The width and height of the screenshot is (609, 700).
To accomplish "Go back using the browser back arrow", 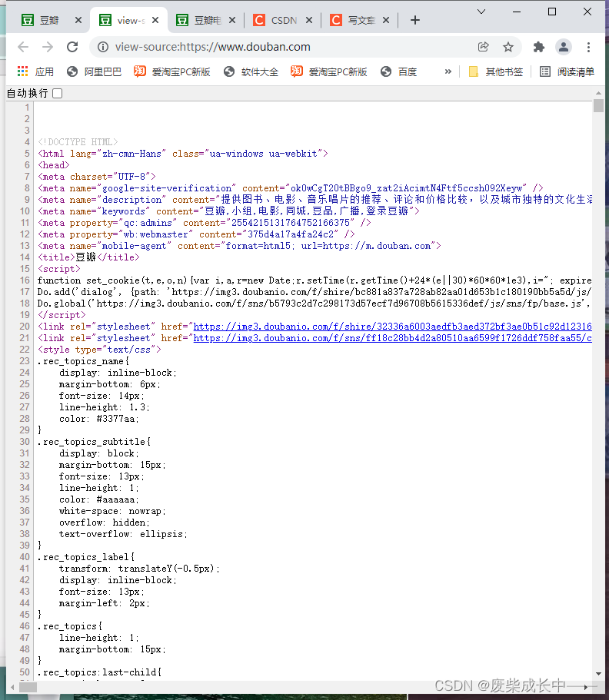I will [x=23, y=47].
